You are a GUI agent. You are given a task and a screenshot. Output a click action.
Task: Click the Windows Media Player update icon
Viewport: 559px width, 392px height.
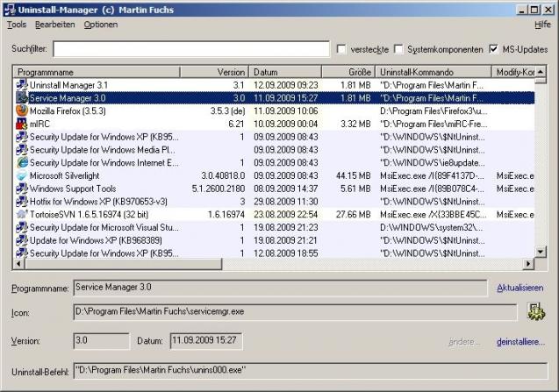point(21,150)
